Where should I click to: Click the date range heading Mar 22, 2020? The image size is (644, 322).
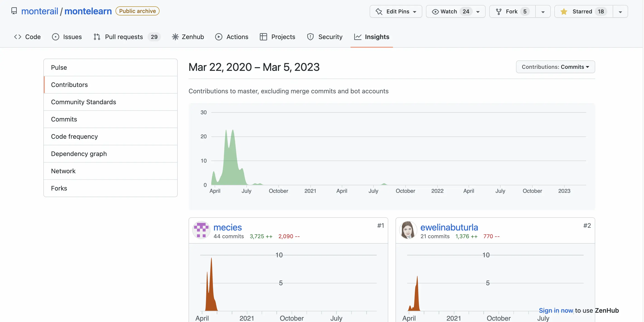click(254, 67)
